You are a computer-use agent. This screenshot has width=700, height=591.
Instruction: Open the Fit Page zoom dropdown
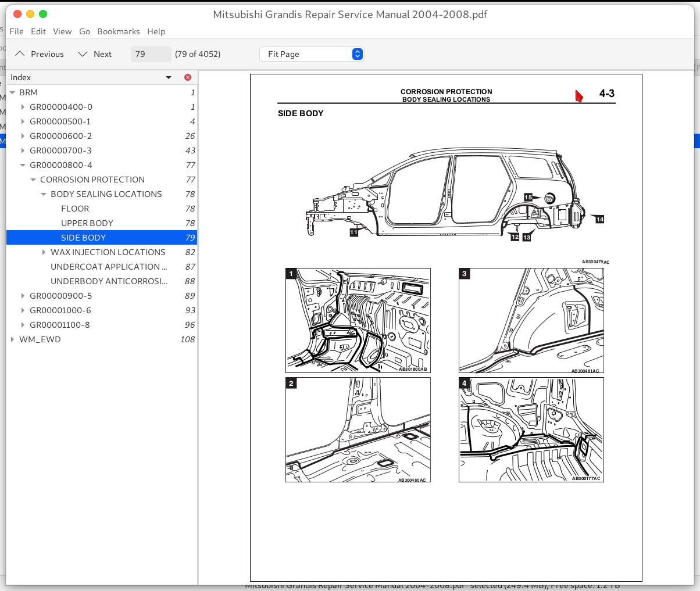pos(312,54)
